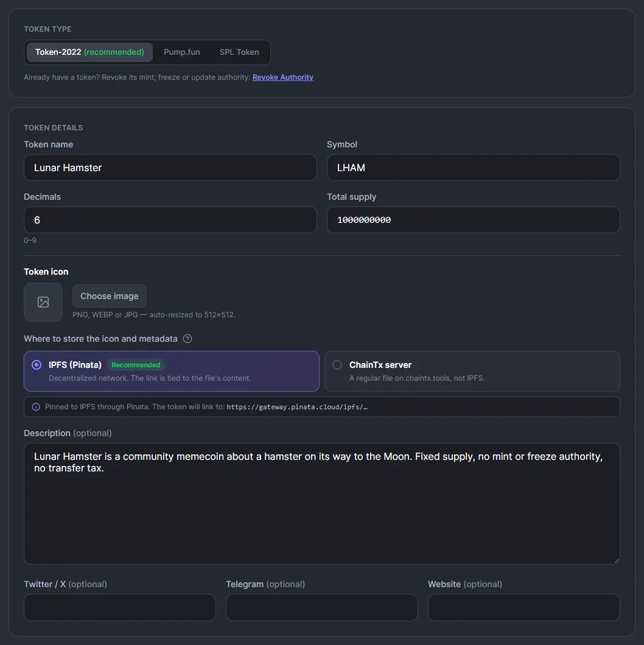The width and height of the screenshot is (644, 645).
Task: Focus the Telegram input field
Action: click(322, 607)
